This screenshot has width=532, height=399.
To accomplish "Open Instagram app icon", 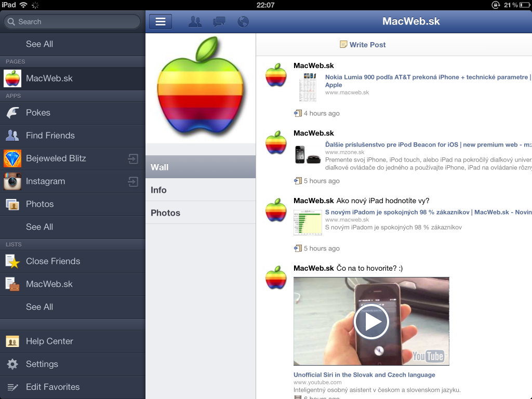I will [x=12, y=181].
